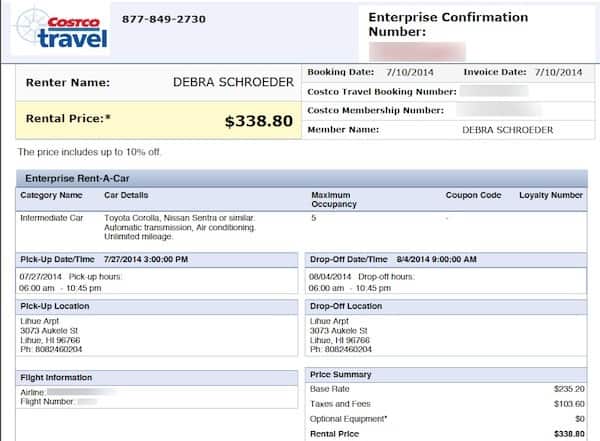
Task: Click the Enterprise Confirmation Number heading
Action: point(448,24)
